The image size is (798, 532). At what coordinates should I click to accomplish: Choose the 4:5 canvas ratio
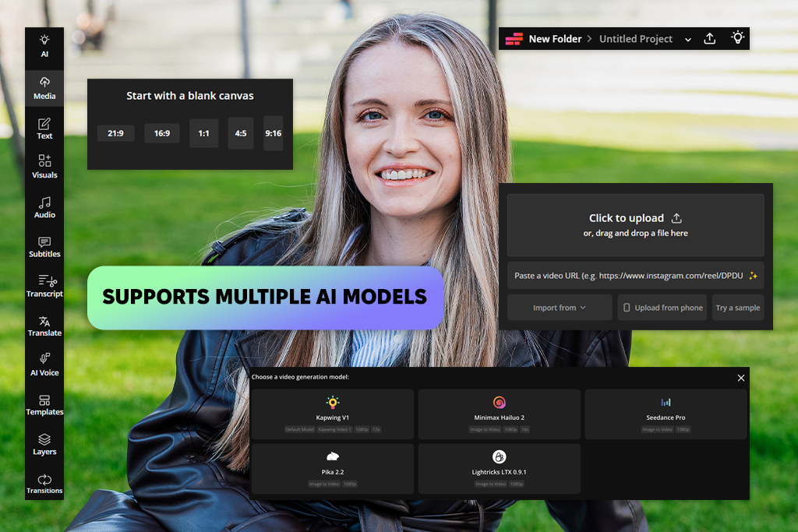pos(241,133)
